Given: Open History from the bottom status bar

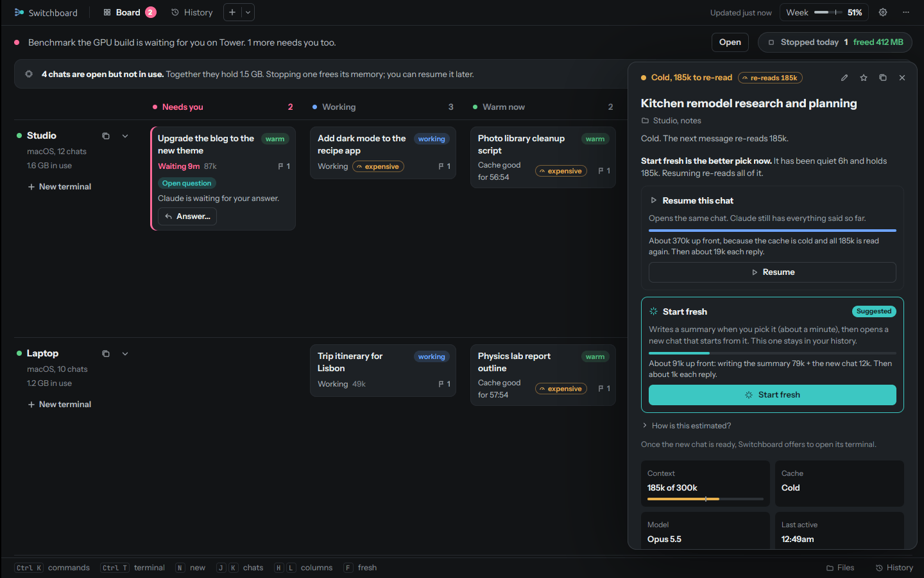Looking at the screenshot, I should point(894,568).
